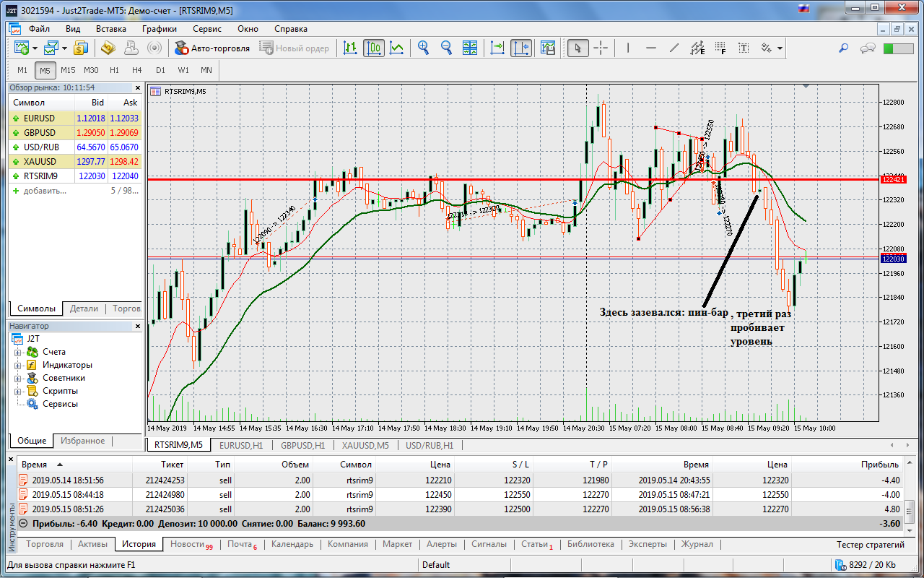Open the chart templates save icon
Image resolution: width=924 pixels, height=578 pixels.
[x=548, y=48]
